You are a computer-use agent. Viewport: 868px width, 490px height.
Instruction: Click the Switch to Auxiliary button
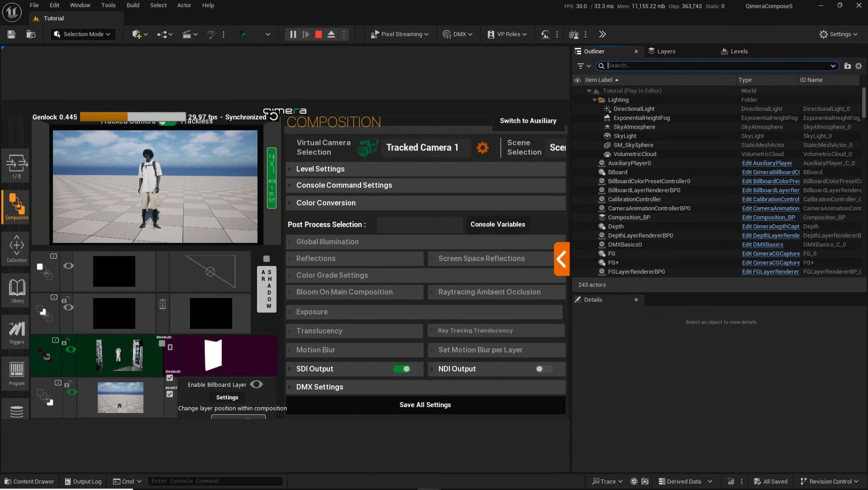(528, 121)
